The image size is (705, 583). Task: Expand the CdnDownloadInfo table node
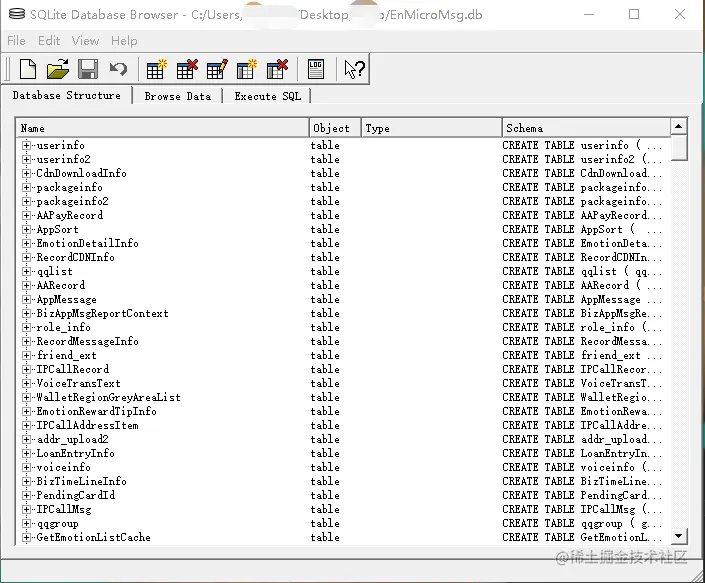(x=26, y=173)
